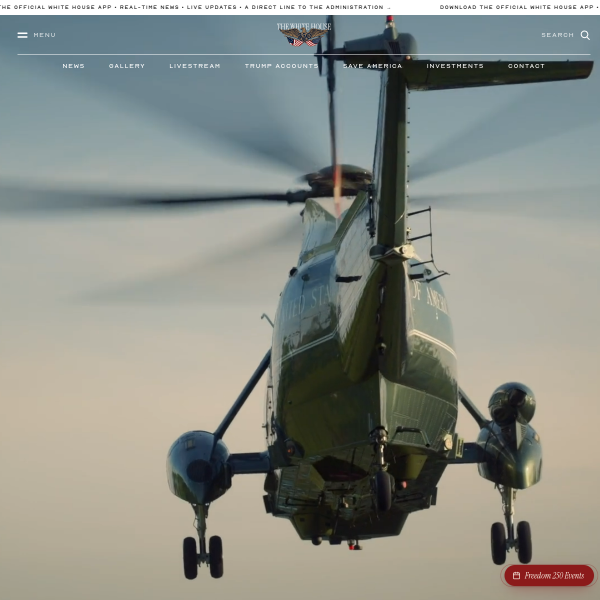
Task: Click calendar icon in Freedom 250 button
Action: tap(516, 576)
